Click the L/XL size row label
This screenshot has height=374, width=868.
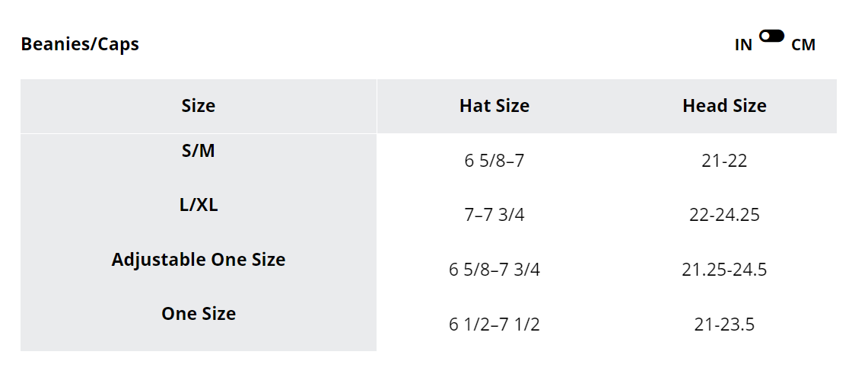pyautogui.click(x=199, y=205)
